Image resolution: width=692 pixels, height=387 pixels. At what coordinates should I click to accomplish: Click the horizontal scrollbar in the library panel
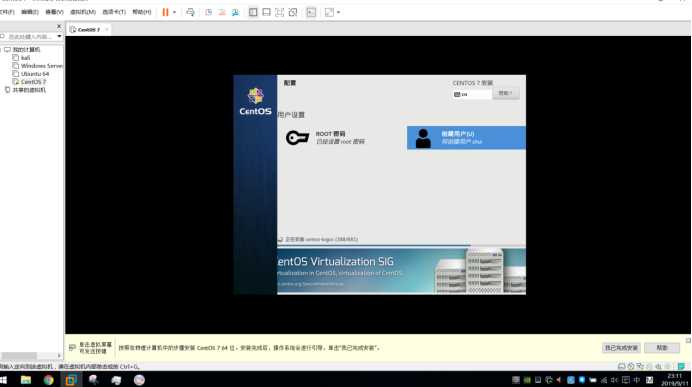19,356
